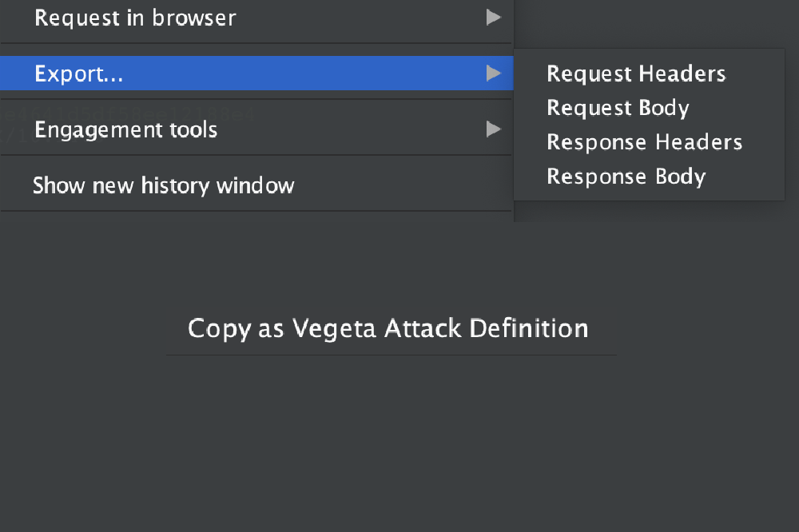Launch a new history window
This screenshot has width=799, height=532.
(164, 186)
